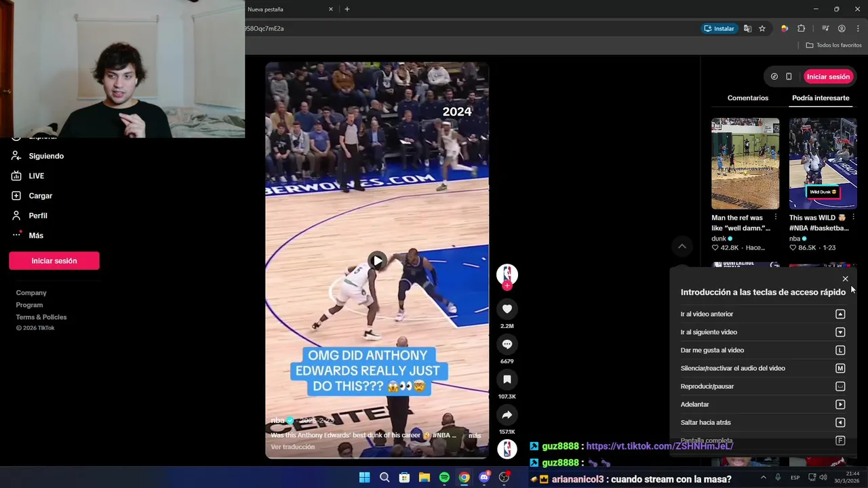This screenshot has height=488, width=868.
Task: Open comments via the speech bubble icon
Action: (507, 344)
